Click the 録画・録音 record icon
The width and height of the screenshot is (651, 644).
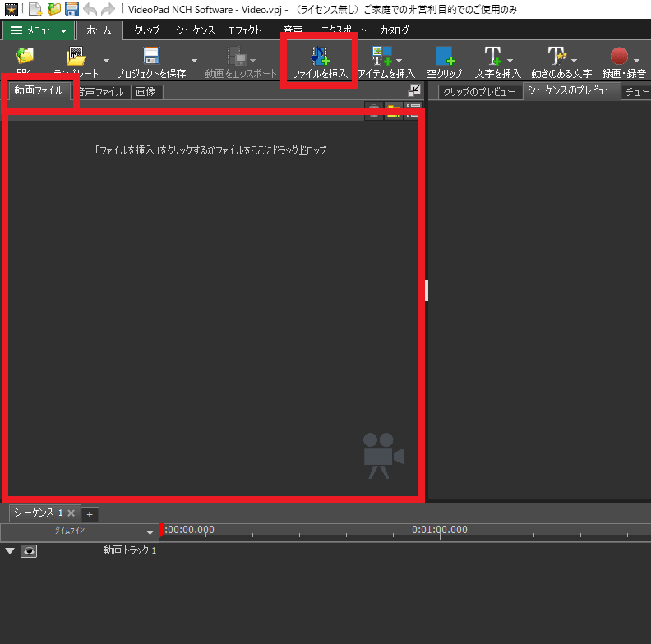click(618, 56)
